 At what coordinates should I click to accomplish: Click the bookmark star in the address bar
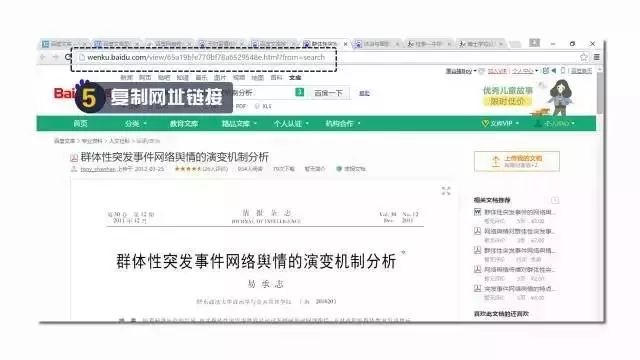click(584, 57)
